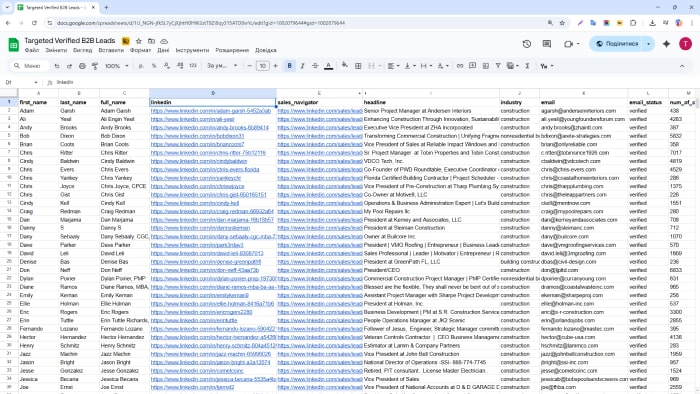700x394 pixels.
Task: Print the spreadsheet using the printer icon
Action: tap(82, 66)
